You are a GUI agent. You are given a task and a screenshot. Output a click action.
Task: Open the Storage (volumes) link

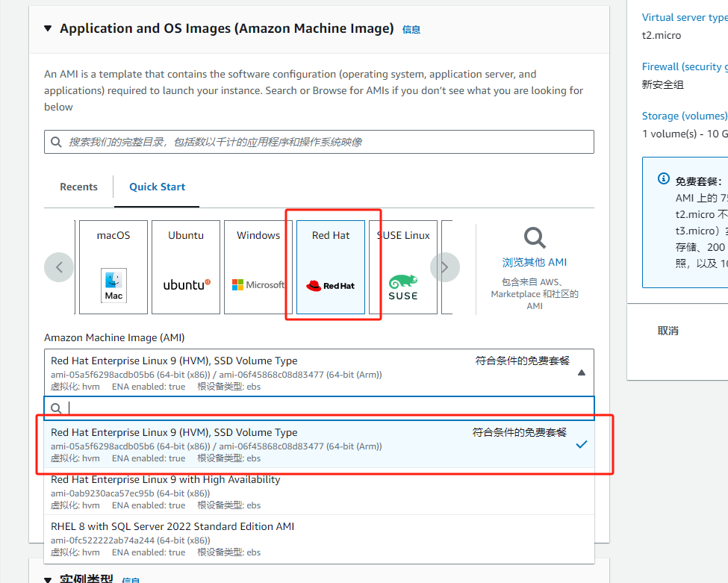click(685, 116)
